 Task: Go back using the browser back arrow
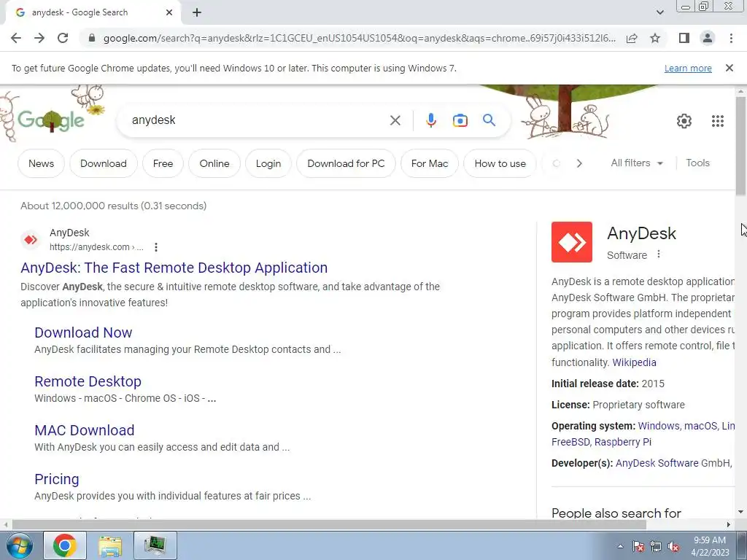[16, 38]
